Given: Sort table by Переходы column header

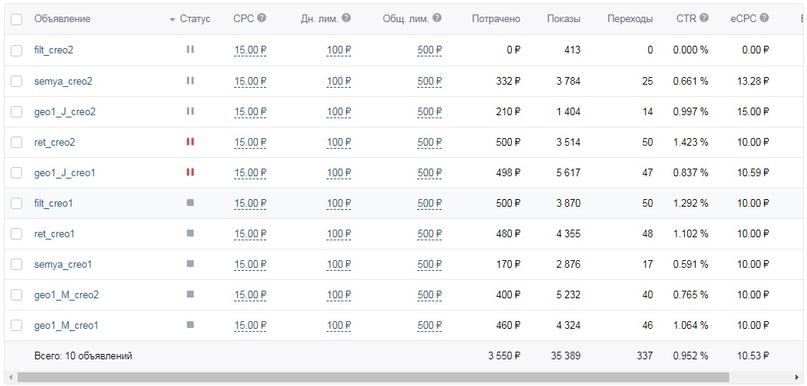Looking at the screenshot, I should [630, 19].
